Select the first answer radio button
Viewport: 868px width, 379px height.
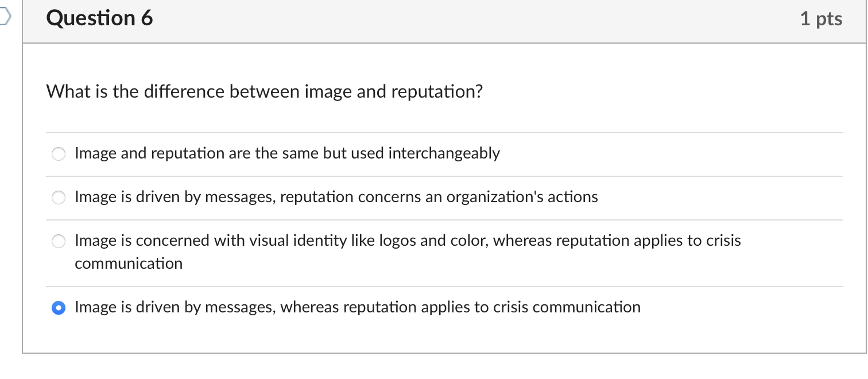[x=58, y=154]
